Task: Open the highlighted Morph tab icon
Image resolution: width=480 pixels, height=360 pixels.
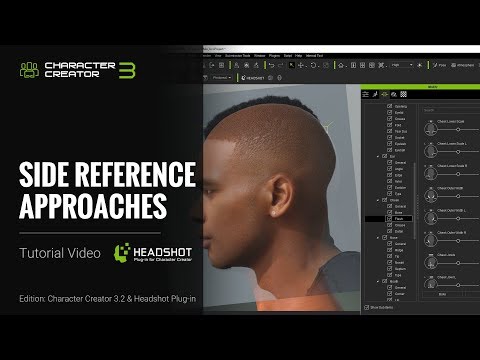Action: [384, 94]
